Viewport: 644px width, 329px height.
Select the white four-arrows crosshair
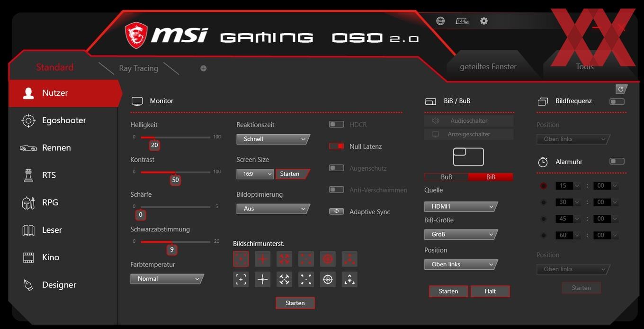(284, 279)
